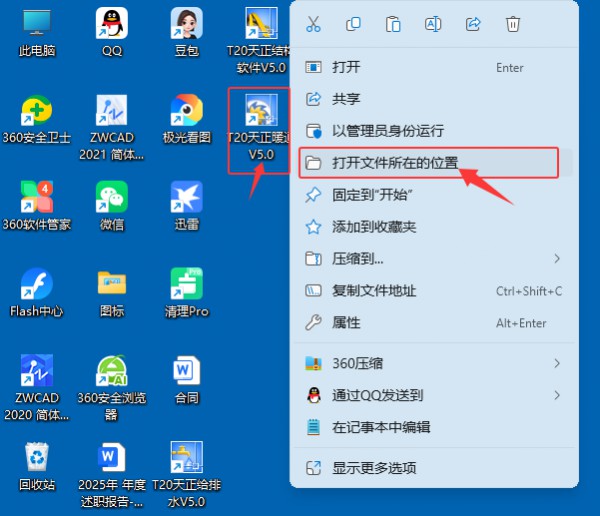Viewport: 600px width, 516px height.
Task: Open the 此电脑 desktop icon
Action: [37, 34]
